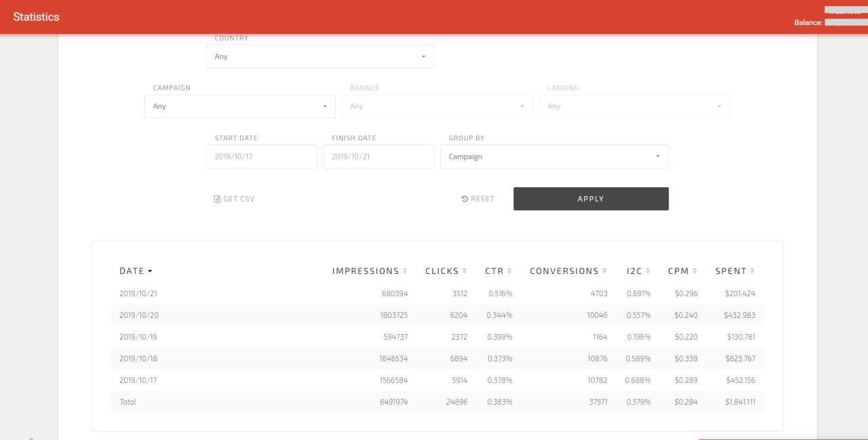Click spent value $130.781

(741, 337)
